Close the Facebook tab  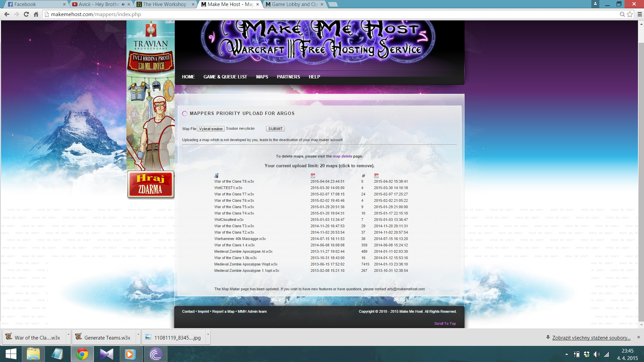coord(64,4)
